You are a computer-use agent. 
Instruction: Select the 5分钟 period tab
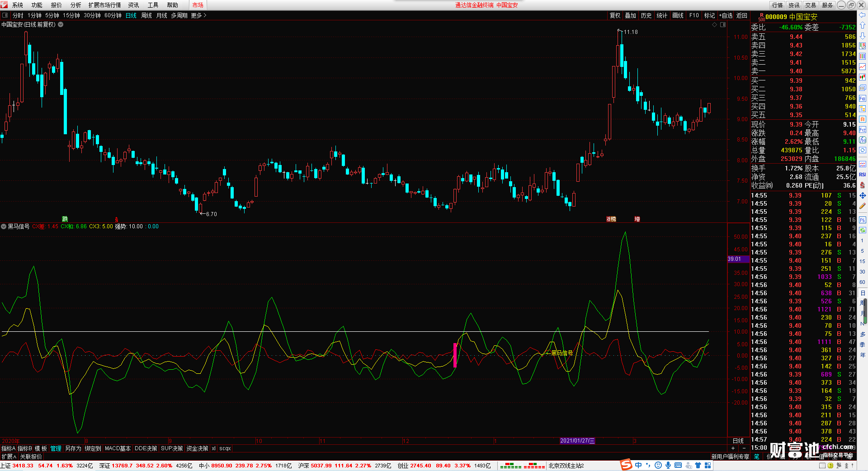(x=52, y=15)
